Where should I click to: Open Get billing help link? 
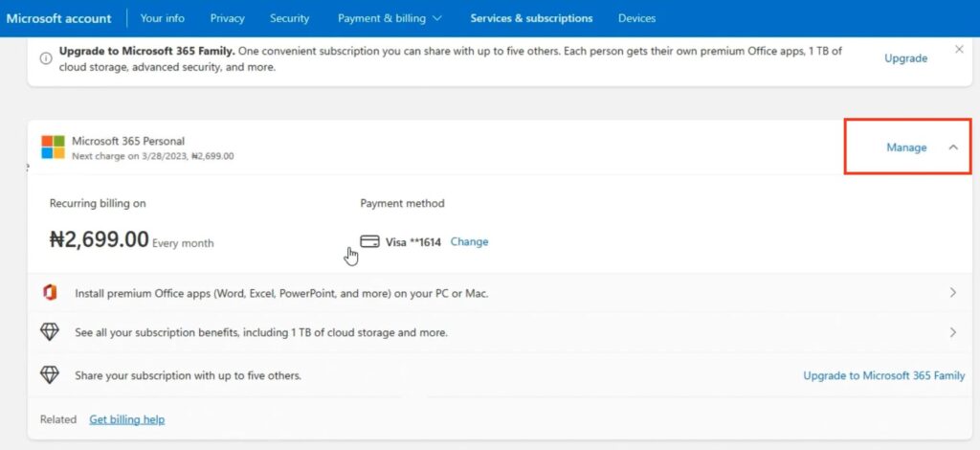click(127, 419)
